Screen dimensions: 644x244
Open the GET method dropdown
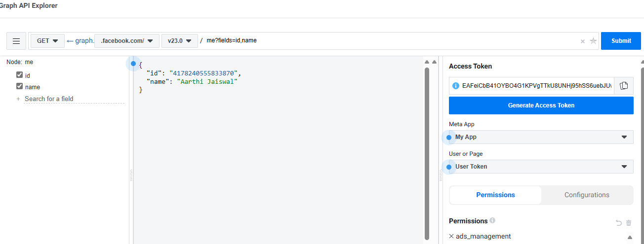point(47,41)
